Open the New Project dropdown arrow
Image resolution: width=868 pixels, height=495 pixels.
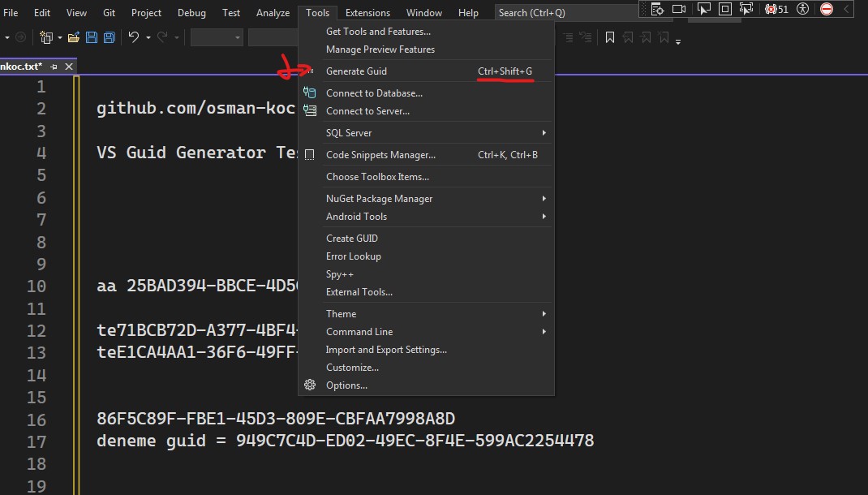pyautogui.click(x=60, y=37)
